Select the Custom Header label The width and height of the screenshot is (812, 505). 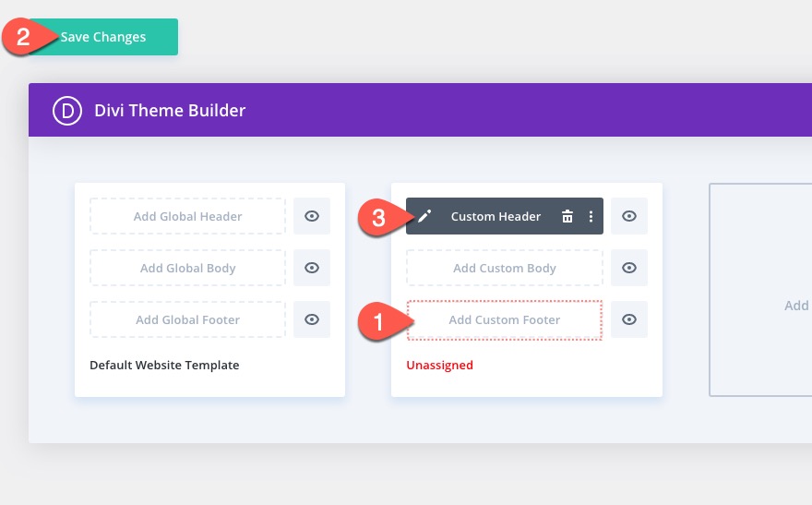point(496,217)
